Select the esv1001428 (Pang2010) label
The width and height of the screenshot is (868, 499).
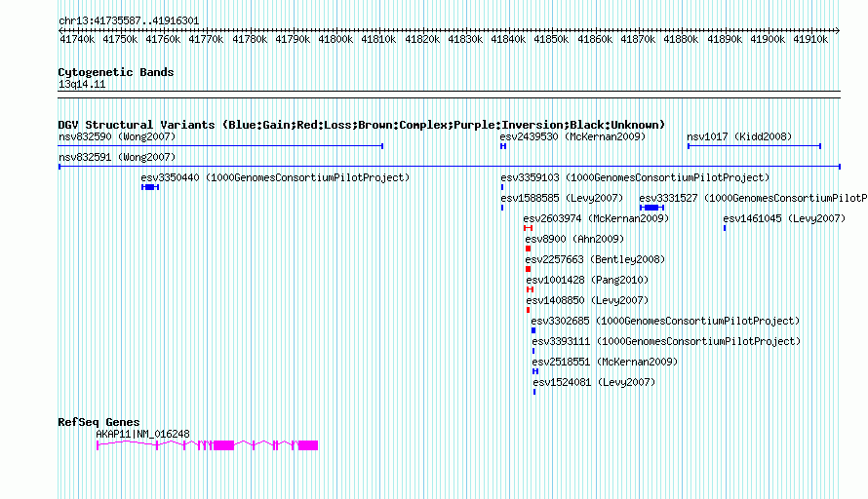click(x=587, y=280)
